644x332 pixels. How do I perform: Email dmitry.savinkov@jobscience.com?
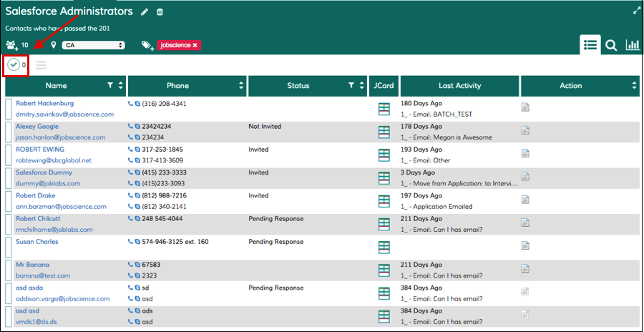pos(64,114)
